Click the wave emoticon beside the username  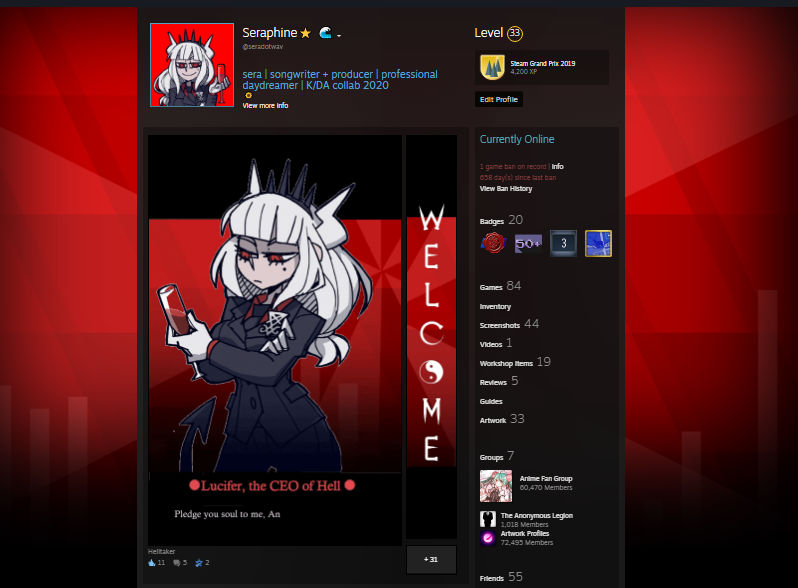pyautogui.click(x=325, y=33)
